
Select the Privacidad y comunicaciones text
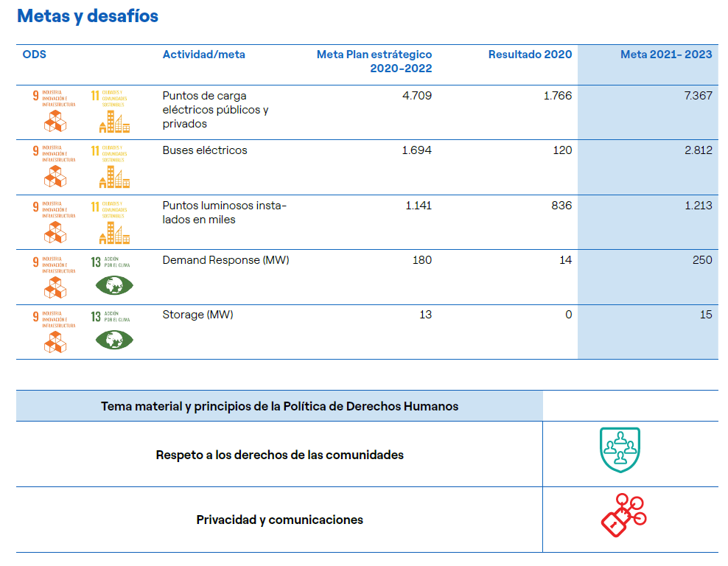[279, 520]
